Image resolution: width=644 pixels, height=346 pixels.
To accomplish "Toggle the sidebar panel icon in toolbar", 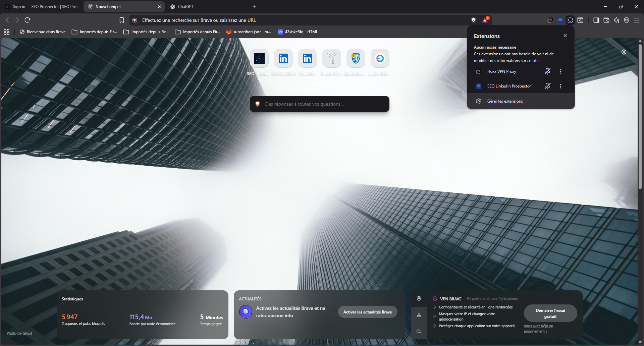I will click(596, 20).
